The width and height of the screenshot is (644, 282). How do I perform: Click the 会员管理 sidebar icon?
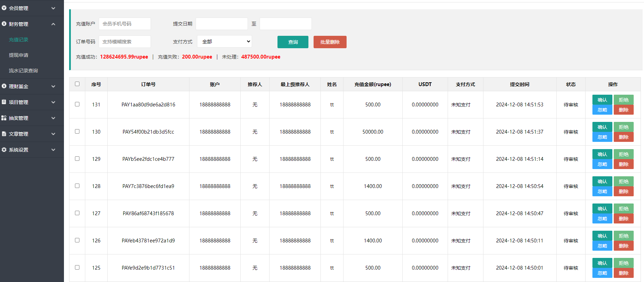click(4, 8)
